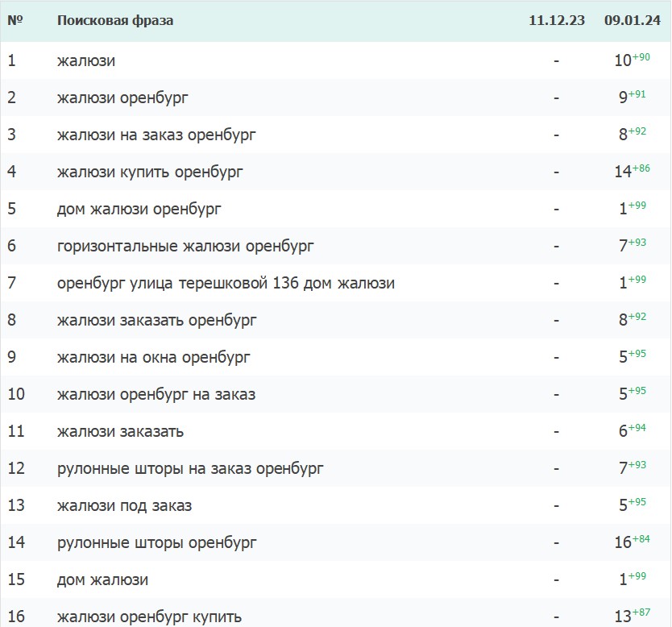Click position value 10 with +90 change
Viewport: 672px width, 627px height.
[622, 60]
